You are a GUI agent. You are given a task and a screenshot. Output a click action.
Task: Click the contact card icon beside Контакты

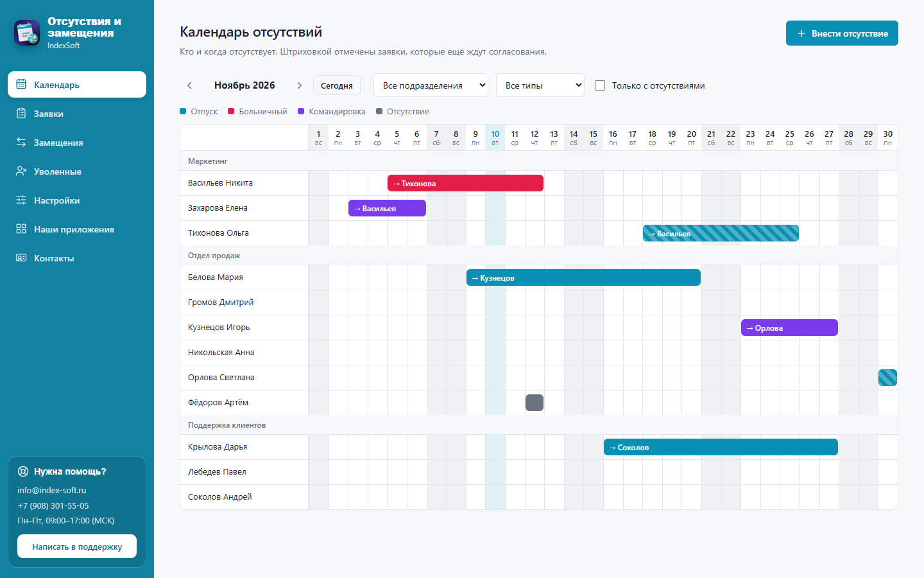tap(21, 258)
